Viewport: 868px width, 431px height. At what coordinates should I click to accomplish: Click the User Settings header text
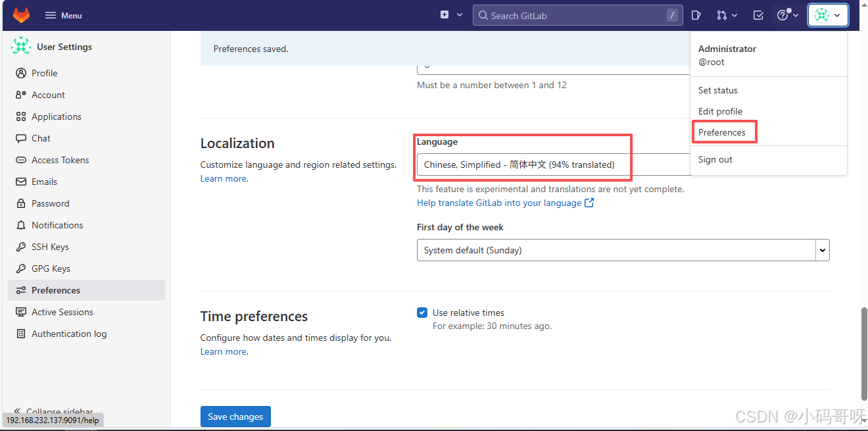[64, 47]
